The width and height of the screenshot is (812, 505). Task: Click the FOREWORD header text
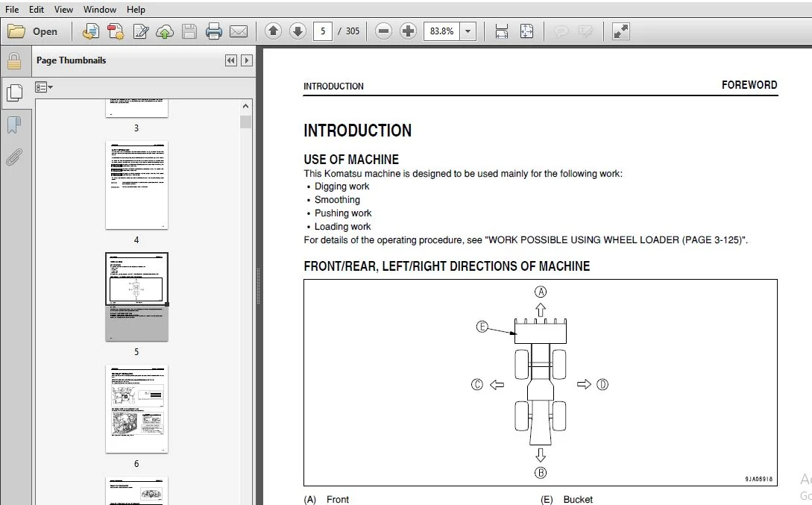point(749,85)
